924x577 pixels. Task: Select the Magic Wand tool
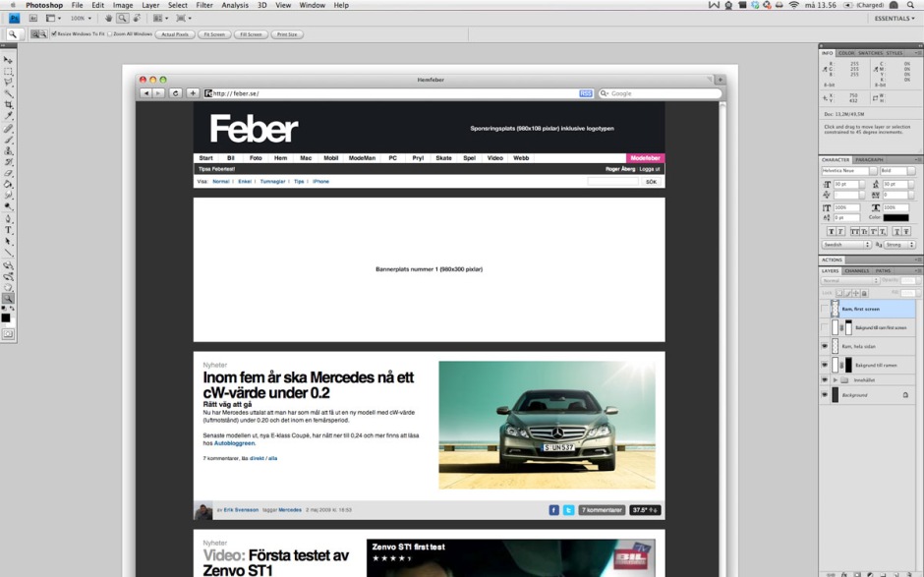pyautogui.click(x=8, y=93)
